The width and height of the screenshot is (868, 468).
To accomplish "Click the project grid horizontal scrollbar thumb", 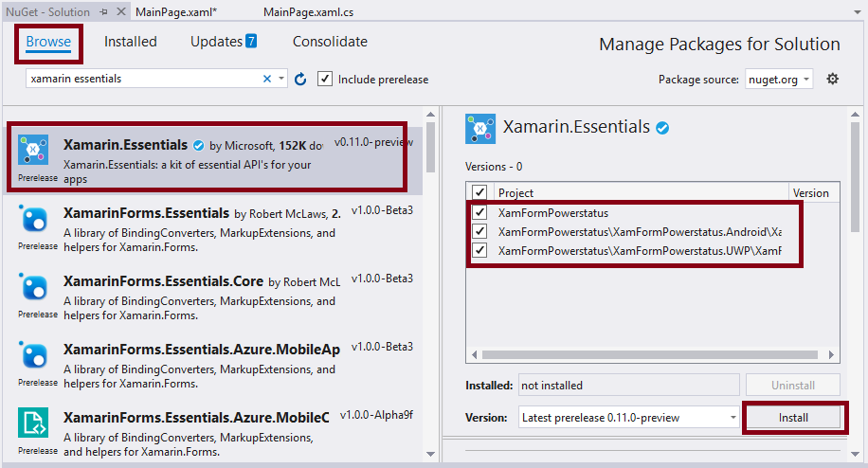I will click(650, 354).
